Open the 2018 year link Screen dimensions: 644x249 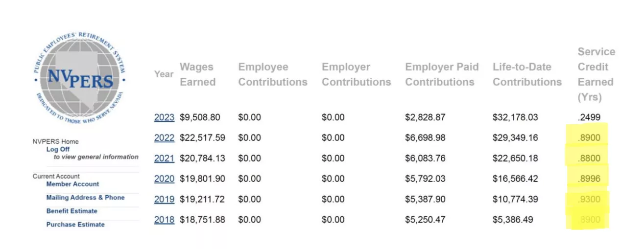click(164, 220)
